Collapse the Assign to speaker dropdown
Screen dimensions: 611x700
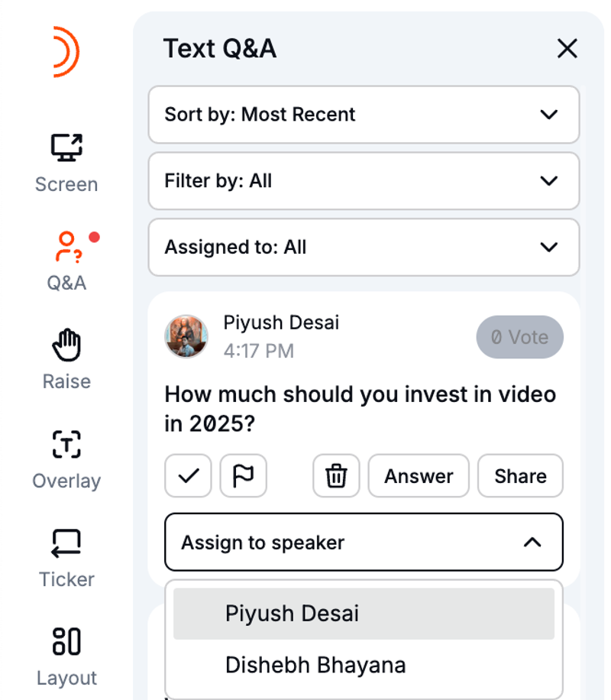pos(364,543)
